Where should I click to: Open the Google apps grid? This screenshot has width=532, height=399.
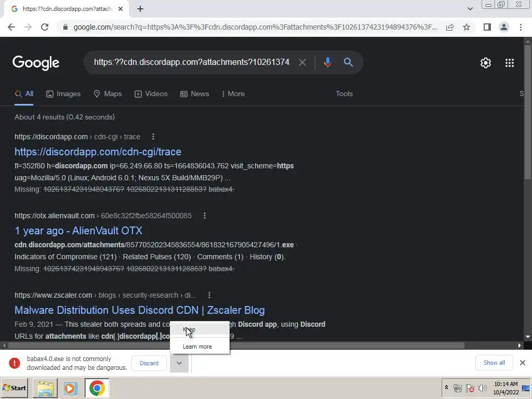coord(509,63)
